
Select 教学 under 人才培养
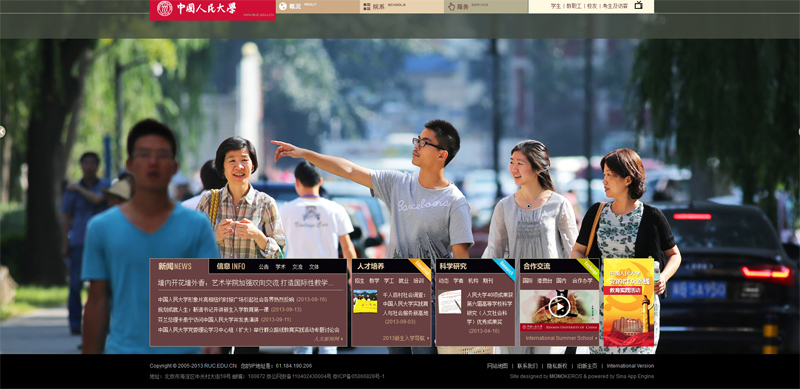374,280
